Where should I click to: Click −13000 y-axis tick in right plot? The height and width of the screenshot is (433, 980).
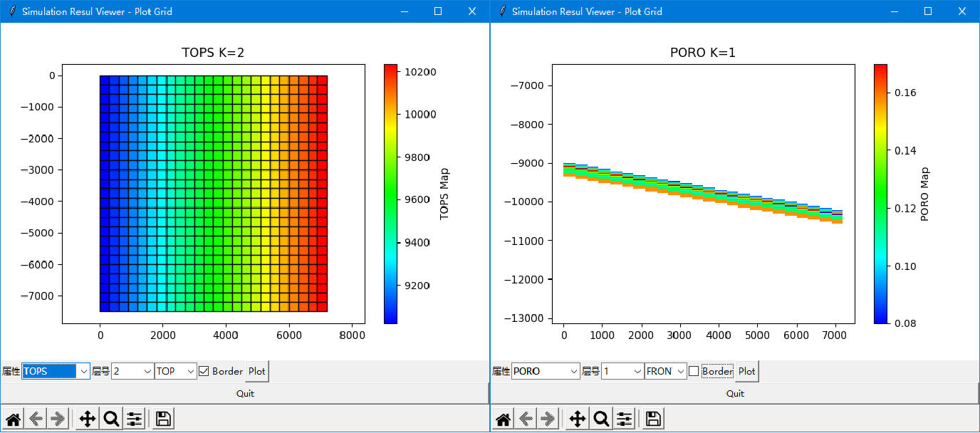(x=523, y=318)
